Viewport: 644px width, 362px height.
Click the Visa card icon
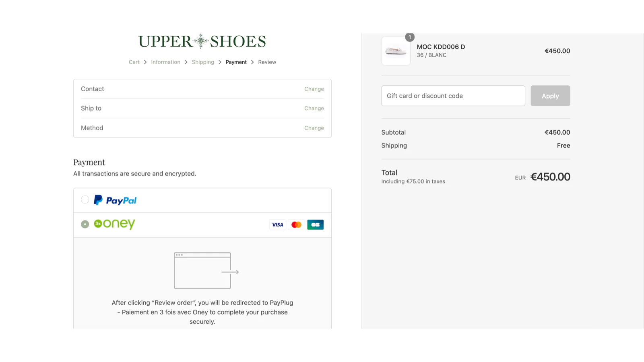coord(277,225)
